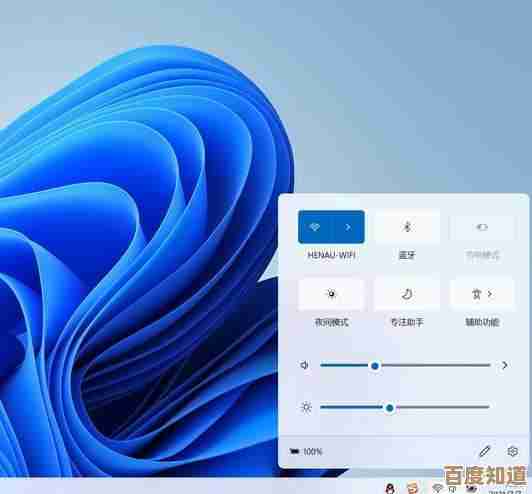Viewport: 532px width, 494px height.
Task: Click the 辅助功能 label text
Action: (x=482, y=322)
